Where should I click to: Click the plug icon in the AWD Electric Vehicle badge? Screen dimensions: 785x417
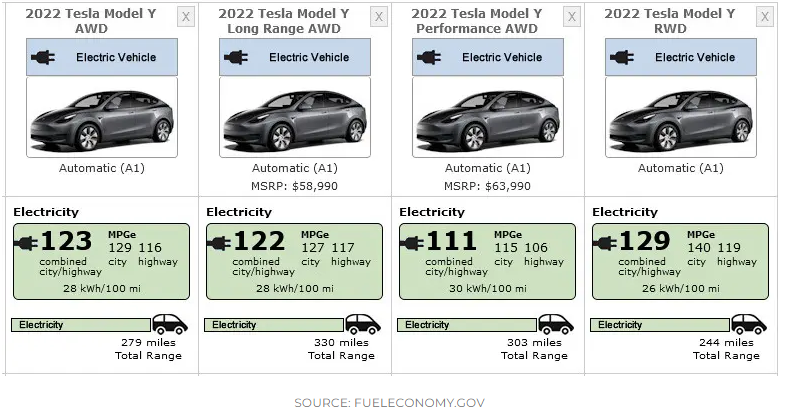(x=42, y=58)
